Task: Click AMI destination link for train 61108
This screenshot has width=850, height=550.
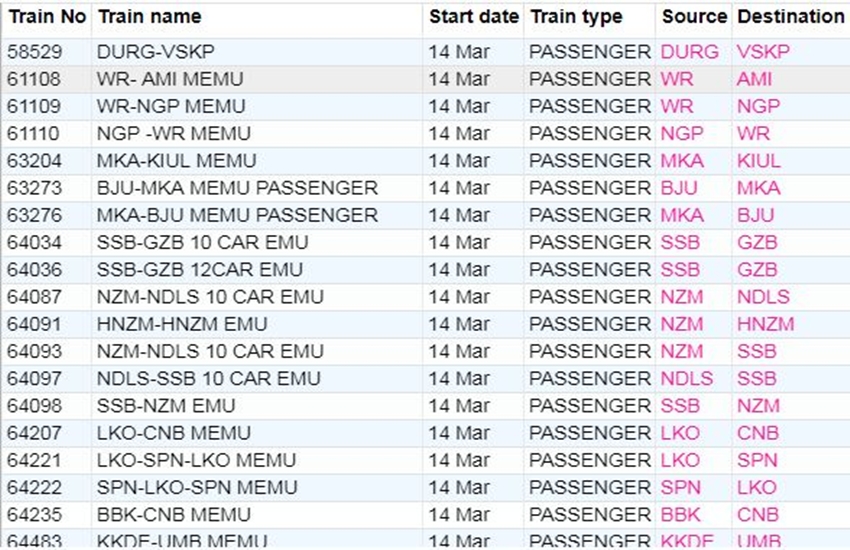Action: tap(754, 79)
